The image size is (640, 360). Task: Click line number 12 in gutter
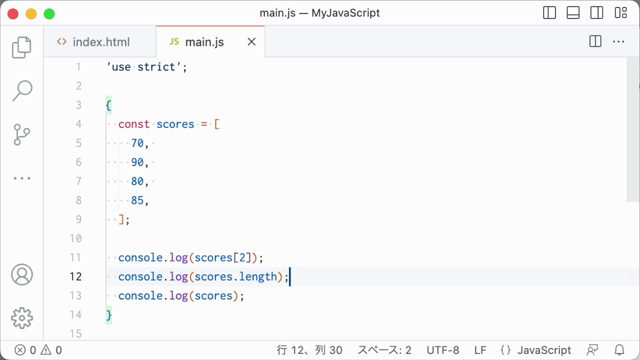click(x=76, y=277)
